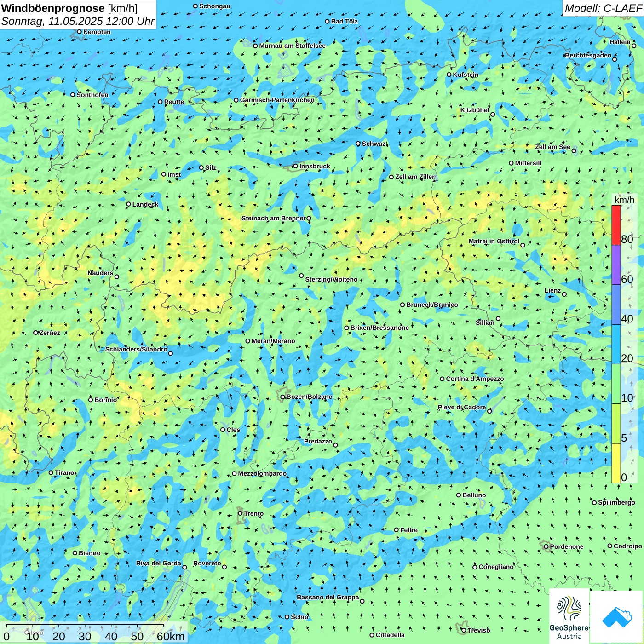Click the Feltre city label
This screenshot has height=644, width=644.
click(408, 530)
